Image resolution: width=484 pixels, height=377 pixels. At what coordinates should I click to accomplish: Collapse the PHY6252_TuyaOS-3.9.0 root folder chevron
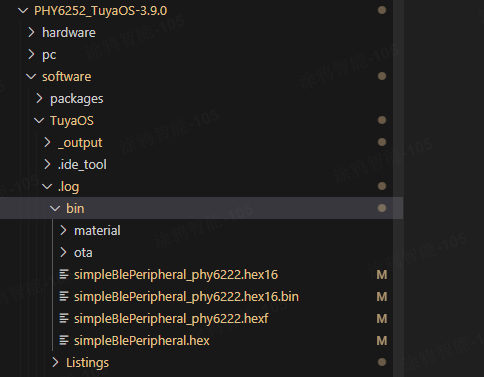click(23, 11)
